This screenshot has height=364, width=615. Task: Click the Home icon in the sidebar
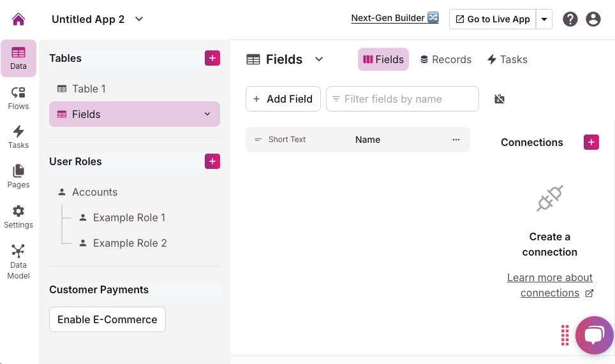pyautogui.click(x=19, y=19)
